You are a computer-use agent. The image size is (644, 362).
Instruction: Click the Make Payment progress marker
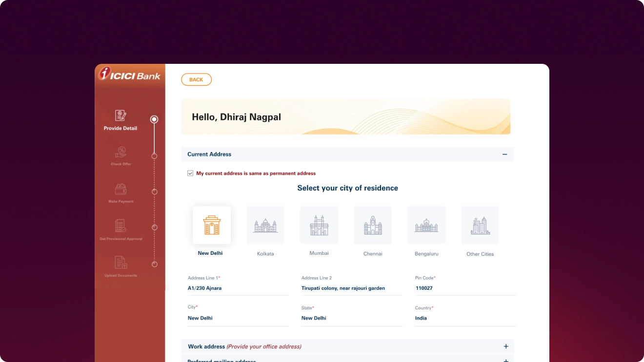154,192
